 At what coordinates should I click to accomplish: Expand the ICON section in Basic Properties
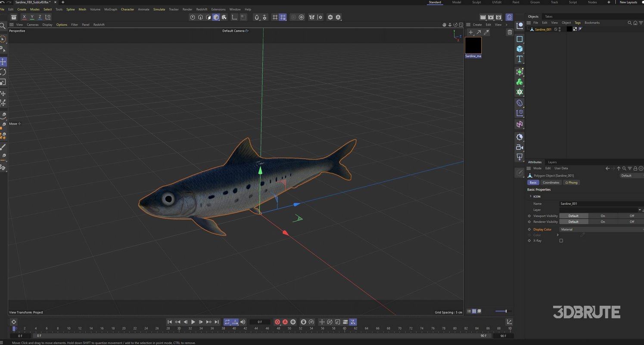pyautogui.click(x=531, y=196)
